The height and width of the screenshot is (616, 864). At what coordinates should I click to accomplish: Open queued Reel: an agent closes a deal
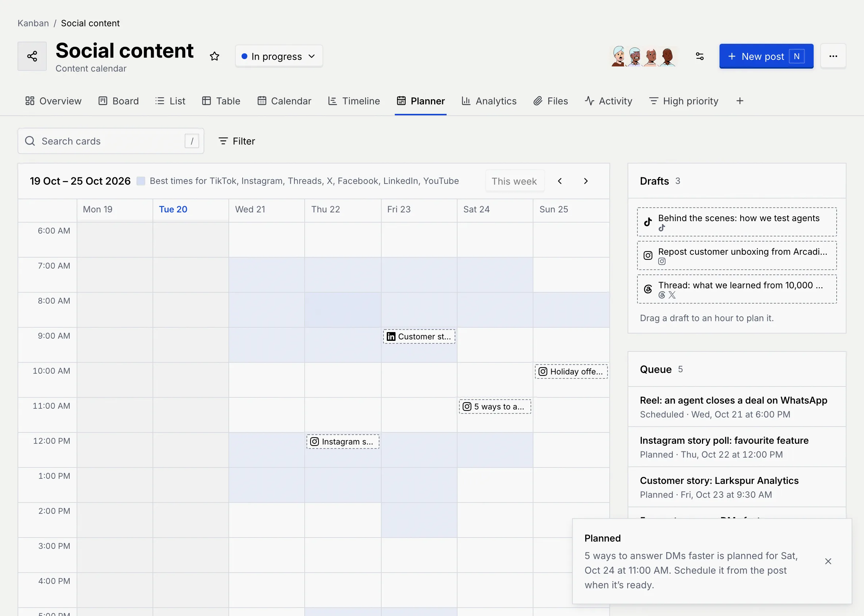coord(737,407)
